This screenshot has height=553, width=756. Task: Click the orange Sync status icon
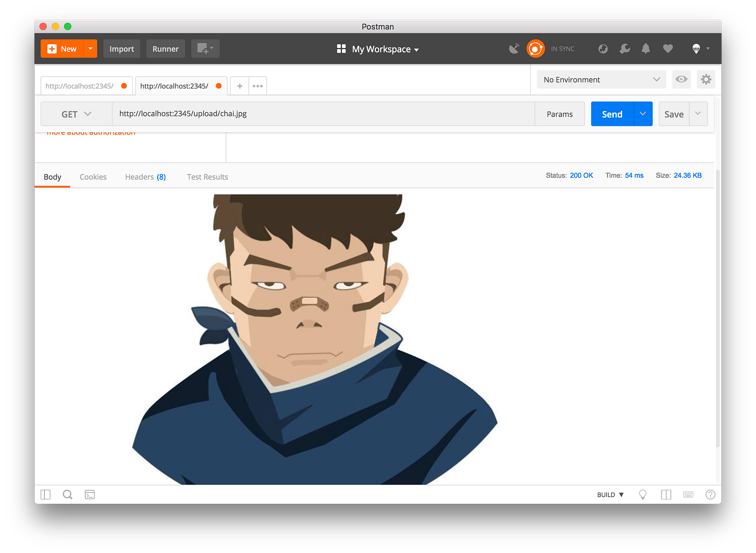(536, 49)
